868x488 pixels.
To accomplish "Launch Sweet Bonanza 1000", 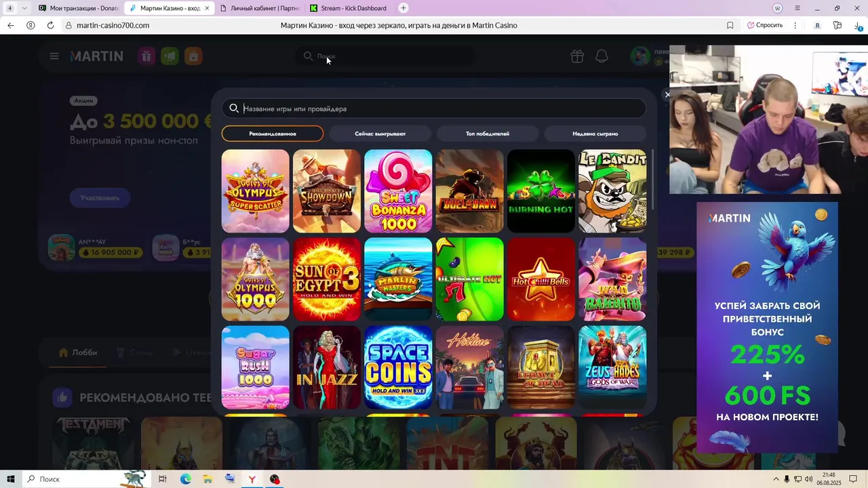I will (398, 191).
